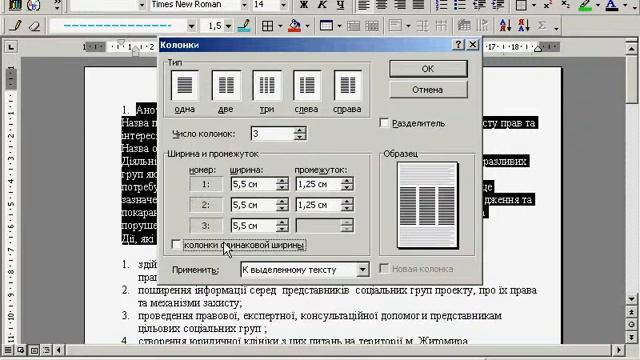Justify the text alignment
Screen dimensions: 640x360
418,4
